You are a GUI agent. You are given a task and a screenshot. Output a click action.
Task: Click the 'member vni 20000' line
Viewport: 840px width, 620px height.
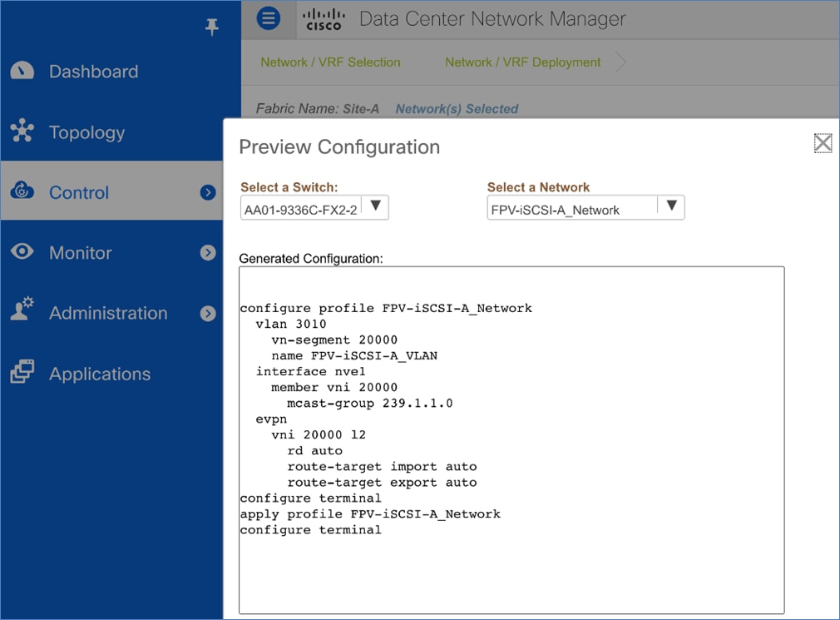[334, 388]
